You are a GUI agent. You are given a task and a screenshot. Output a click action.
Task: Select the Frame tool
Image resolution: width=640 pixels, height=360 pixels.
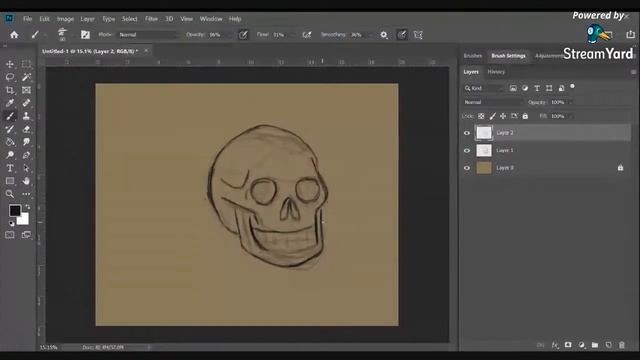pyautogui.click(x=26, y=90)
